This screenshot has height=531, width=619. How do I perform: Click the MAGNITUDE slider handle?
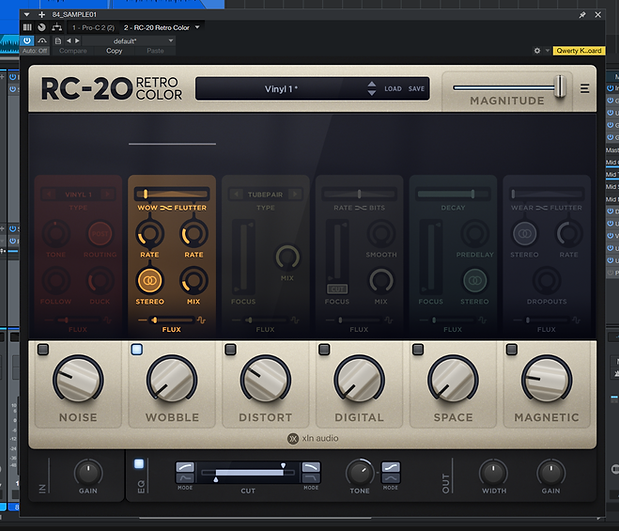click(x=560, y=86)
